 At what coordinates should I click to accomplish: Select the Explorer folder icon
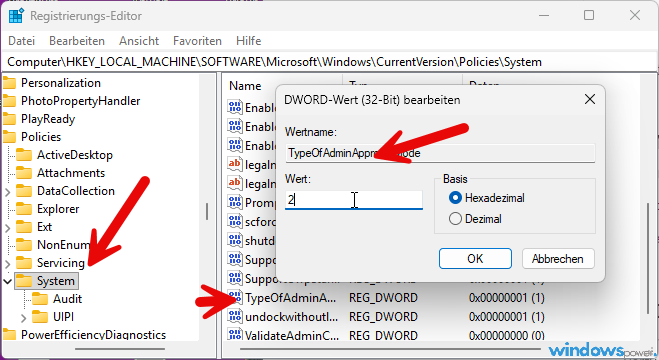pos(24,209)
